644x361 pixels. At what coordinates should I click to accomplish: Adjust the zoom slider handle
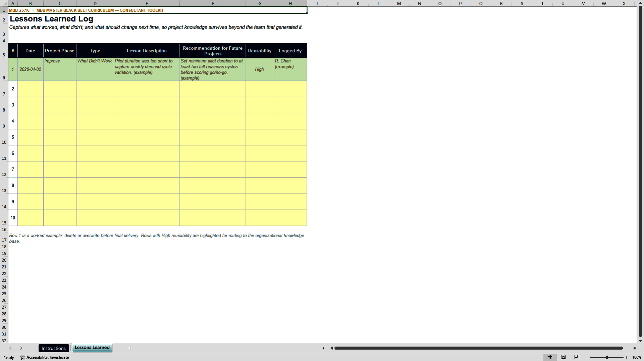click(607, 357)
